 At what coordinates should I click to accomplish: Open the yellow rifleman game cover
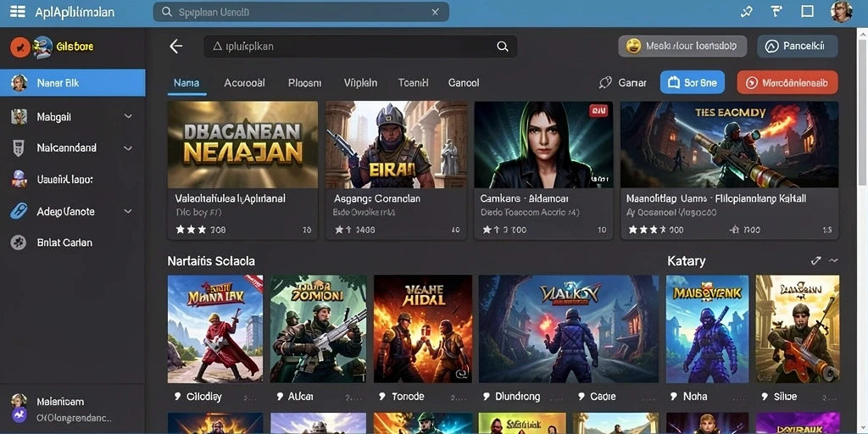coord(797,329)
